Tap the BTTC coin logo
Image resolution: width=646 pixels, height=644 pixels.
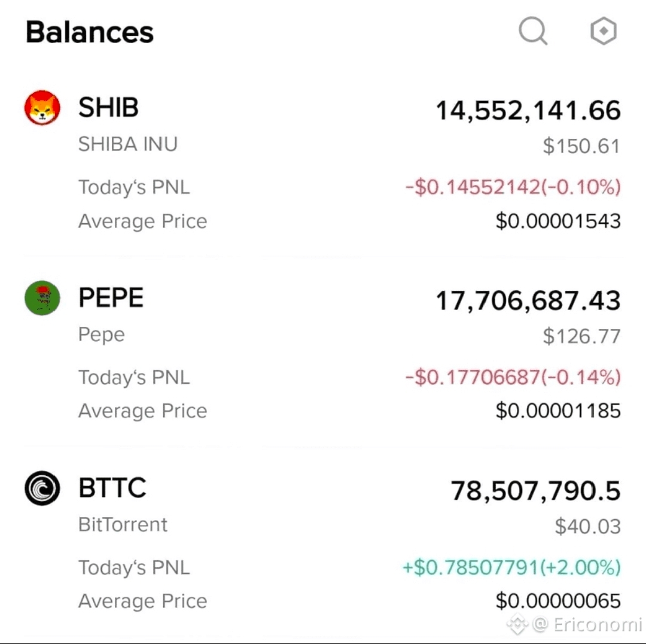tap(42, 488)
